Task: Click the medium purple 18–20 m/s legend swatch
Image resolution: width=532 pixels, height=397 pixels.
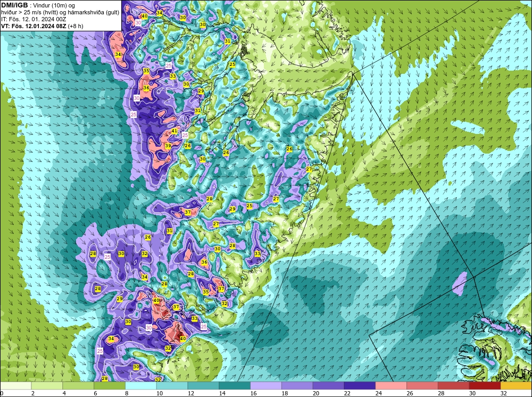Action: [x=297, y=386]
